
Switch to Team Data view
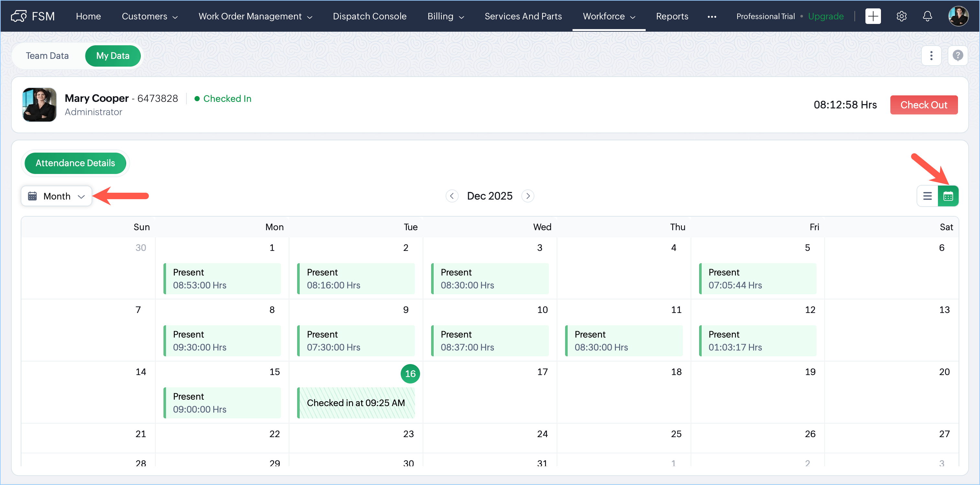(47, 56)
